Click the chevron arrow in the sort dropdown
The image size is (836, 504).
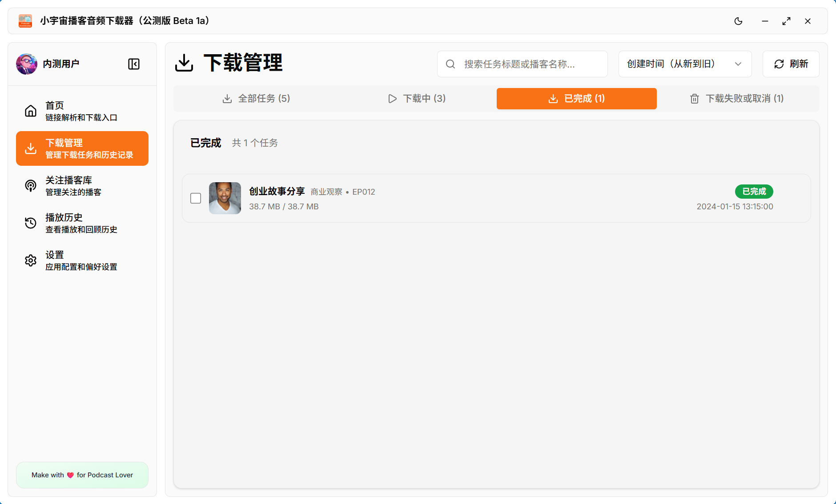[738, 64]
